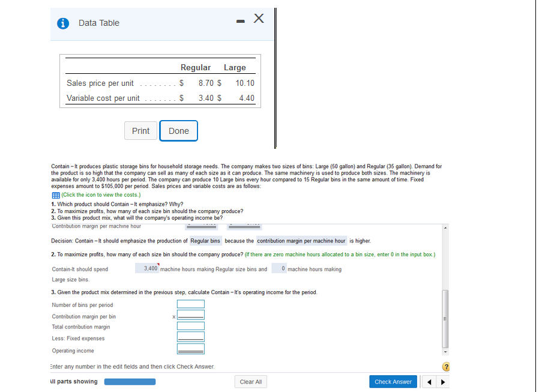Select the 3,400 machine hours input field
545x392 pixels.
point(148,268)
